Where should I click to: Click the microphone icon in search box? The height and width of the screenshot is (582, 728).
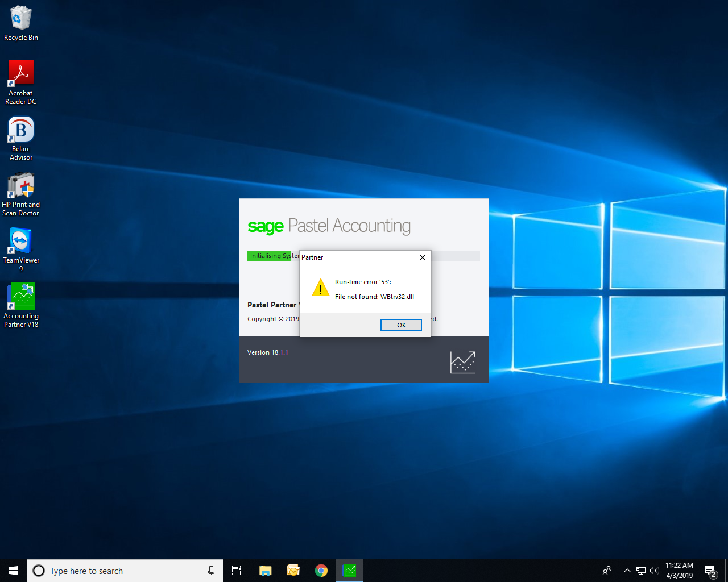pos(211,571)
